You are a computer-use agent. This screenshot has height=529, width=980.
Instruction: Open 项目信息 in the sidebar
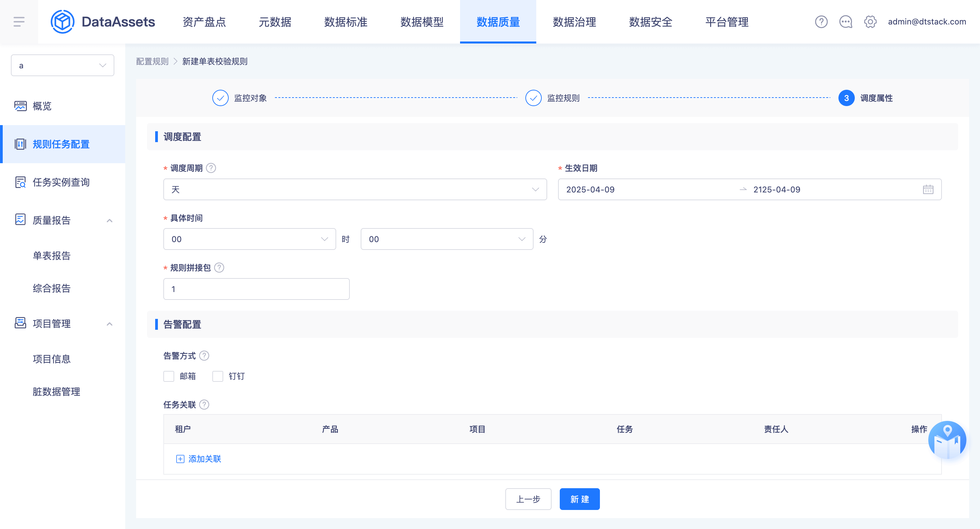[x=52, y=359]
